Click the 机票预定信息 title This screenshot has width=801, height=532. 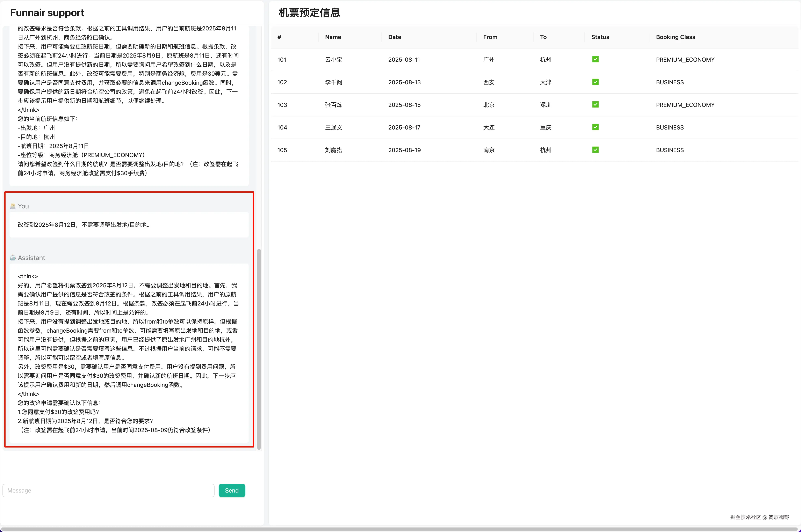[309, 13]
